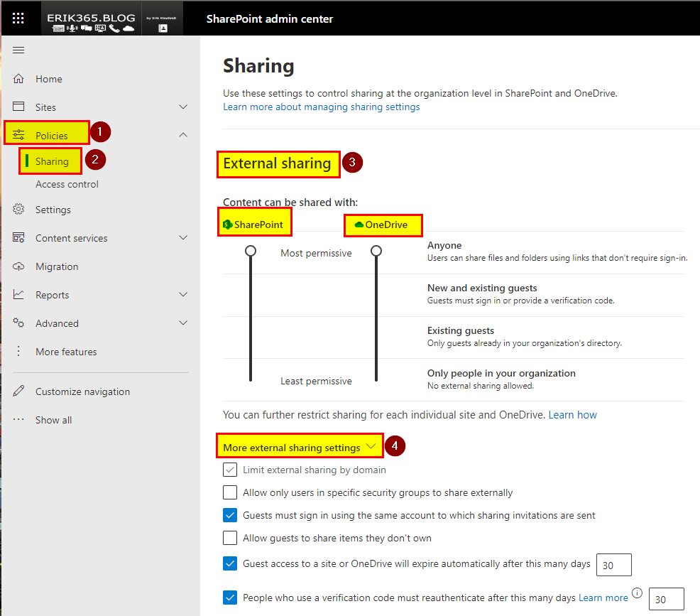Click the Migration cloud icon
The height and width of the screenshot is (616, 700).
pyautogui.click(x=19, y=266)
